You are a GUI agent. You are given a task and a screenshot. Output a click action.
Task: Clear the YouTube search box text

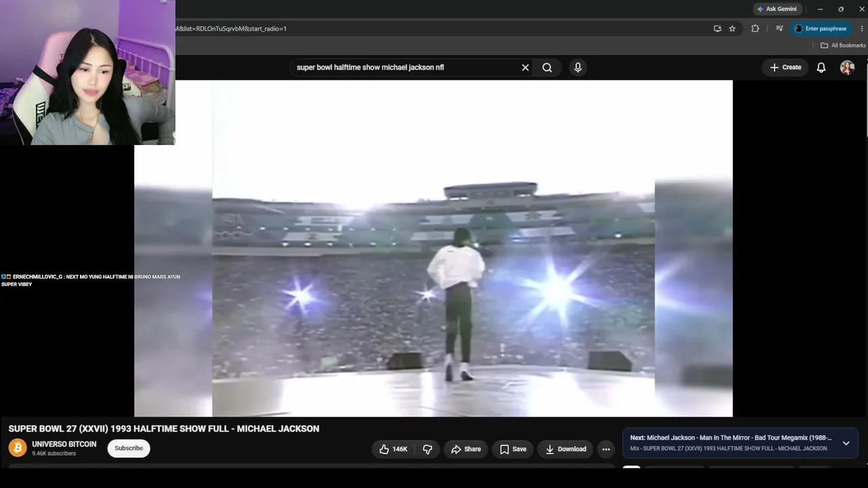tap(525, 68)
